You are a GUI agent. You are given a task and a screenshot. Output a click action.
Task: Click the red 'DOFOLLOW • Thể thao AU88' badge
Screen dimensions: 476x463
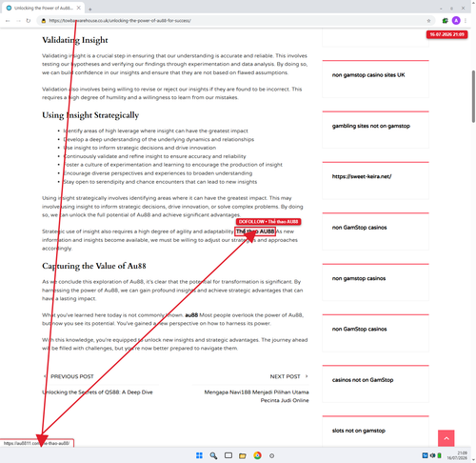pyautogui.click(x=268, y=222)
